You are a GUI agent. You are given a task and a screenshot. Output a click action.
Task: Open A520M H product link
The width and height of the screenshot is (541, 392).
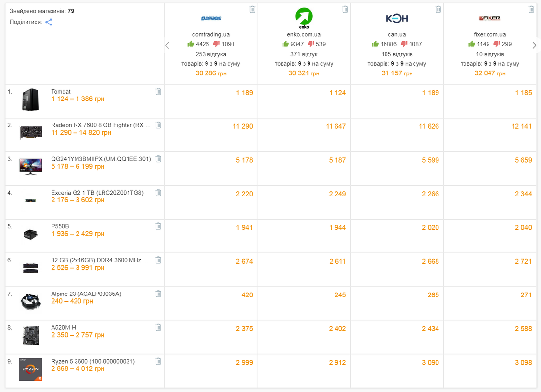tap(63, 327)
